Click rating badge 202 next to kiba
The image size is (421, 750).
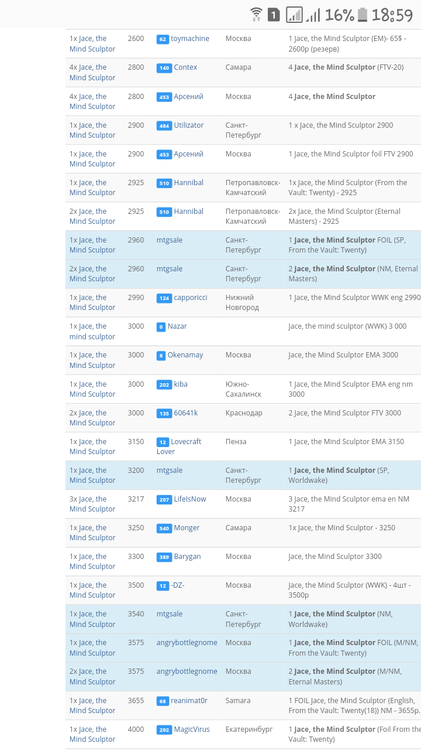tap(164, 385)
